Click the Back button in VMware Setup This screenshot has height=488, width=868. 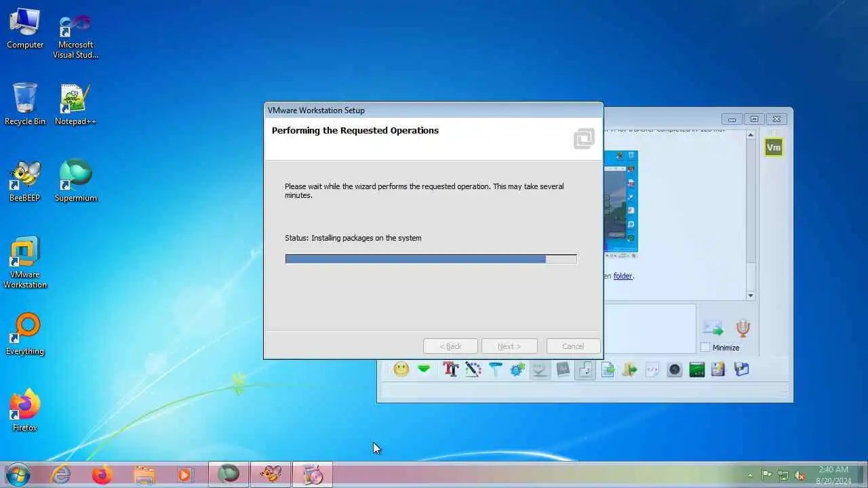pyautogui.click(x=450, y=346)
